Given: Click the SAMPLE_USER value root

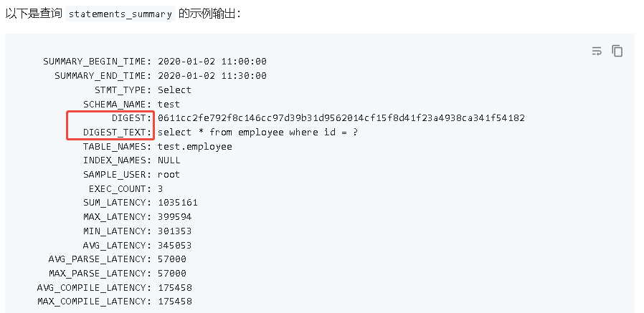Looking at the screenshot, I should click(169, 174).
